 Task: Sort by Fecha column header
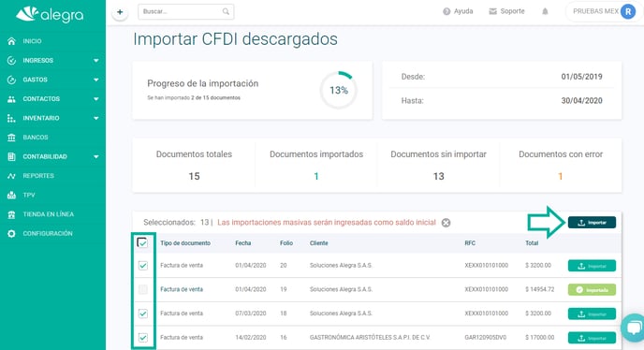tap(243, 243)
